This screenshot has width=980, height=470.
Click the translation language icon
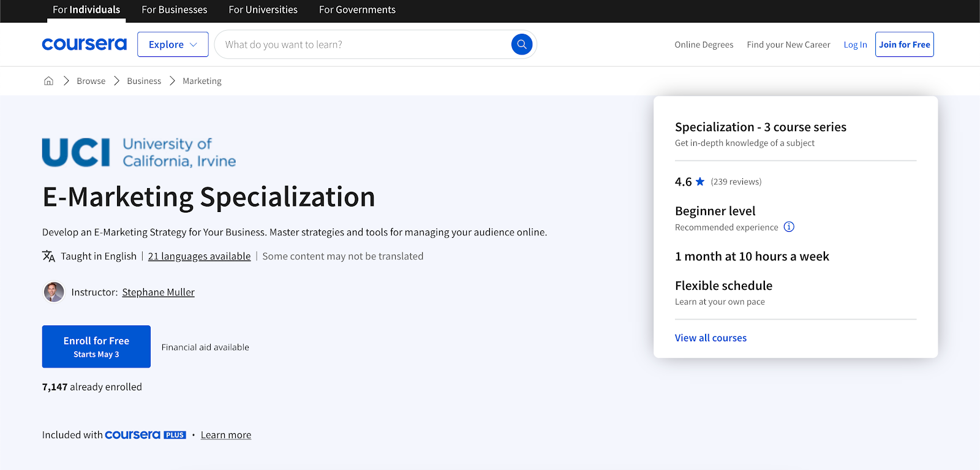click(x=48, y=256)
